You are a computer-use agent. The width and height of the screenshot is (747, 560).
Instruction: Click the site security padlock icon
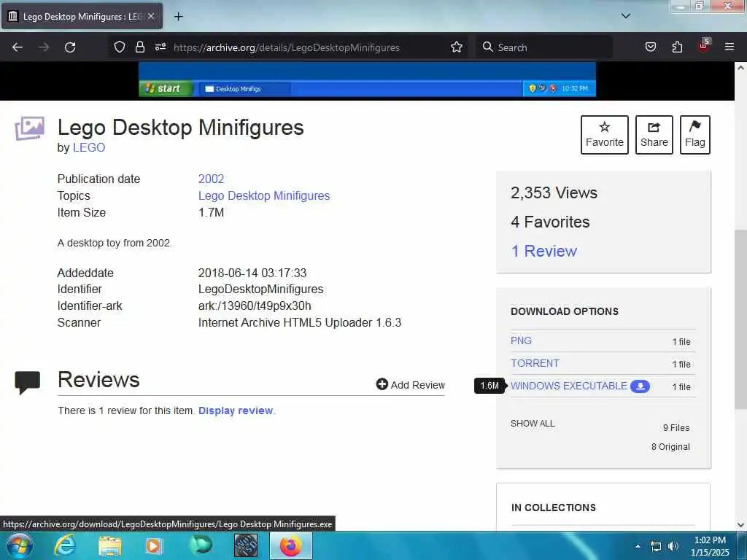click(139, 47)
